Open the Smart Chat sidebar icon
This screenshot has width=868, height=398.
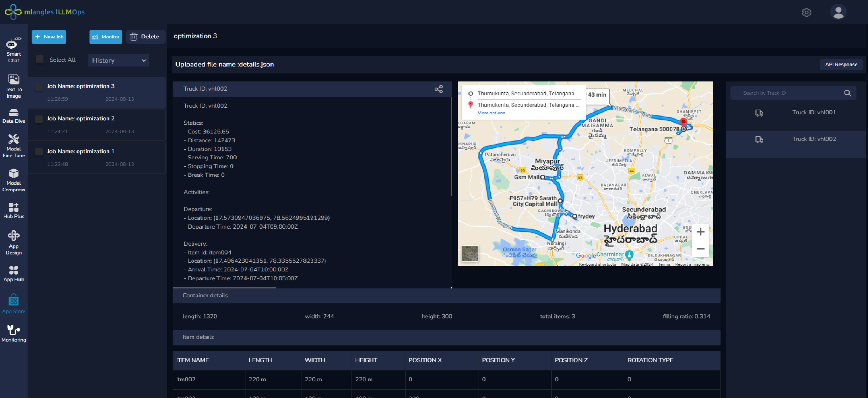14,50
